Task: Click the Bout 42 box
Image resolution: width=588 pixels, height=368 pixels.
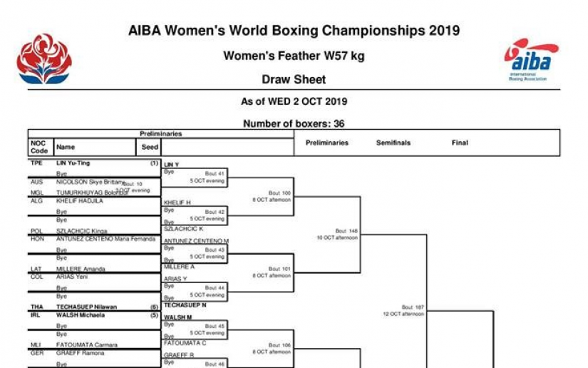Action: click(x=195, y=215)
